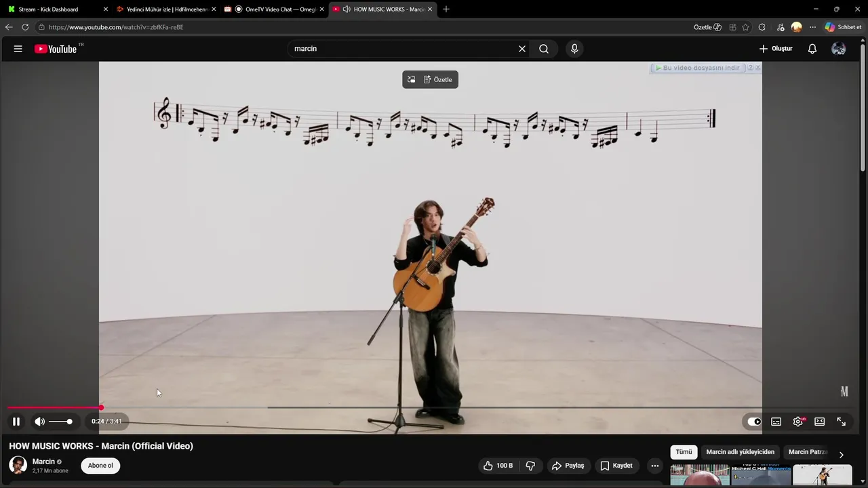Click the Oluştur create button
Viewport: 868px width, 488px height.
pos(776,49)
